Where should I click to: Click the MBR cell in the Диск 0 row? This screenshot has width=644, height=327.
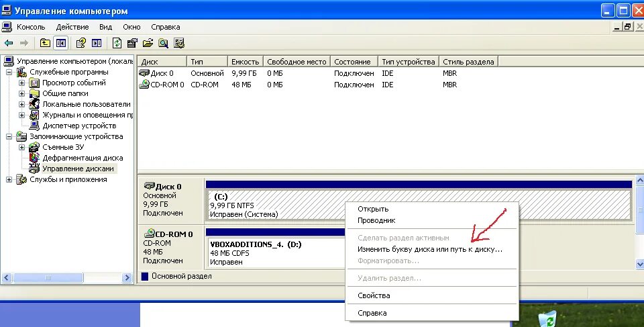click(x=449, y=73)
